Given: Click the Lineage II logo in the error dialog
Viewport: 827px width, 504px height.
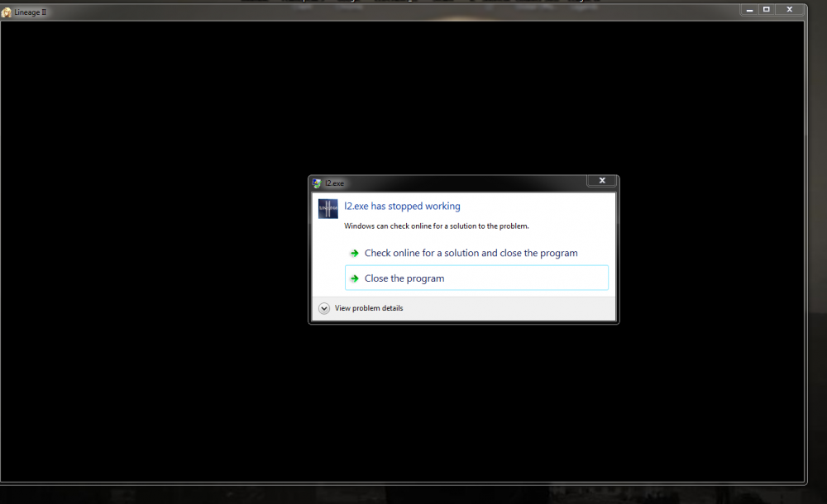Looking at the screenshot, I should [x=327, y=208].
